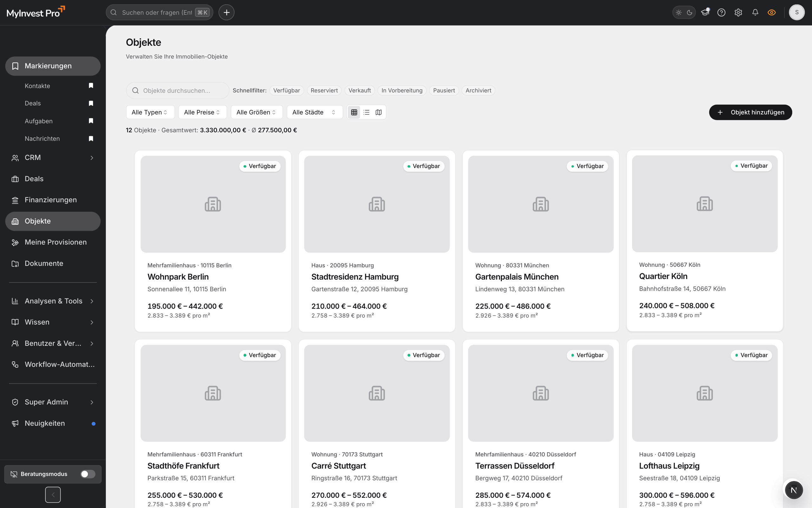Toggle bookmark for Aufgaben
Viewport: 812px width, 508px height.
click(x=91, y=121)
